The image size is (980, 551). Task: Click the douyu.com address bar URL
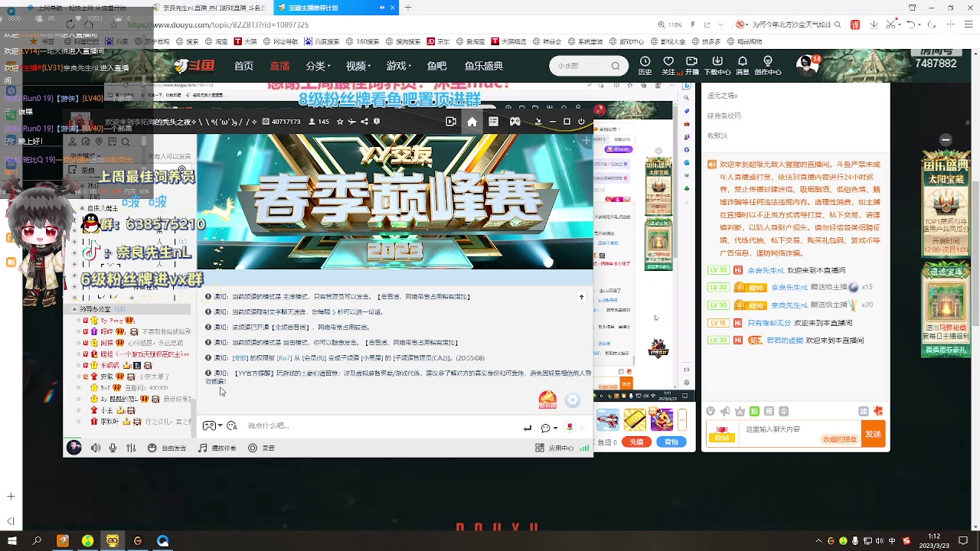pyautogui.click(x=218, y=24)
